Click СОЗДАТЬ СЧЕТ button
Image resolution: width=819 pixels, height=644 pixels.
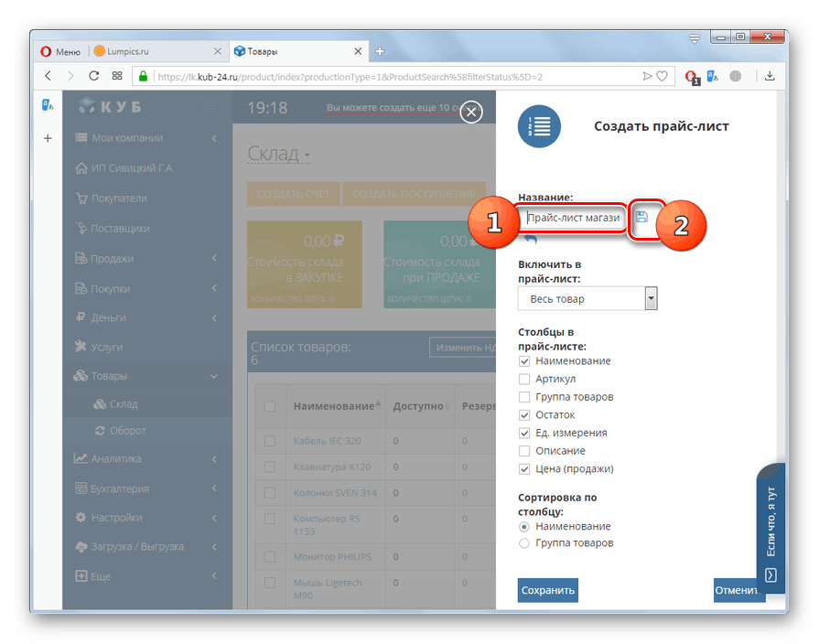[294, 194]
